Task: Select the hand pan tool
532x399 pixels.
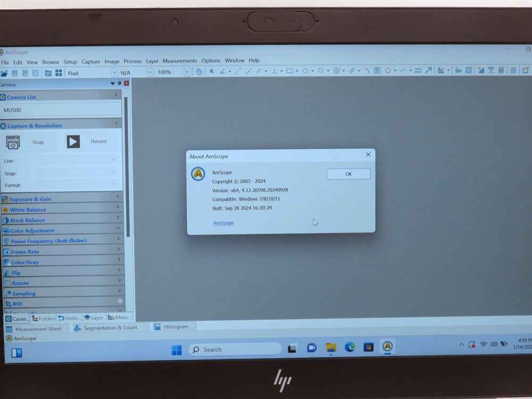Action: coord(199,72)
